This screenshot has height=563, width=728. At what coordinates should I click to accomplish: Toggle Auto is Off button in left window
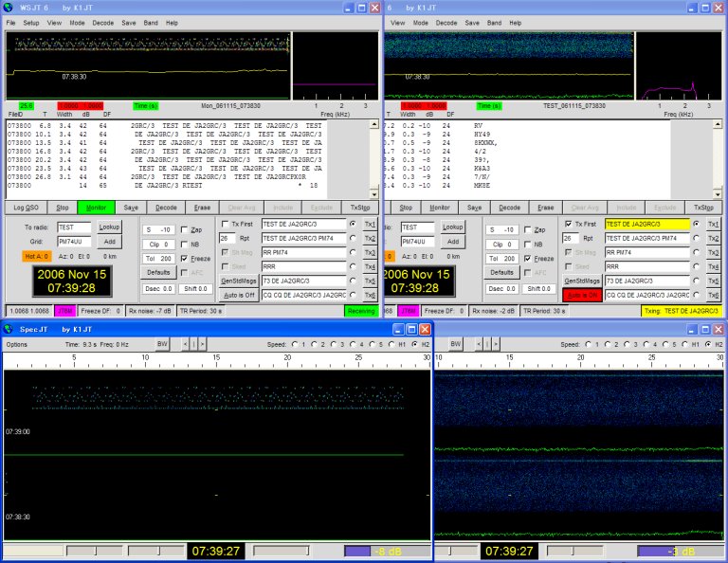point(239,295)
